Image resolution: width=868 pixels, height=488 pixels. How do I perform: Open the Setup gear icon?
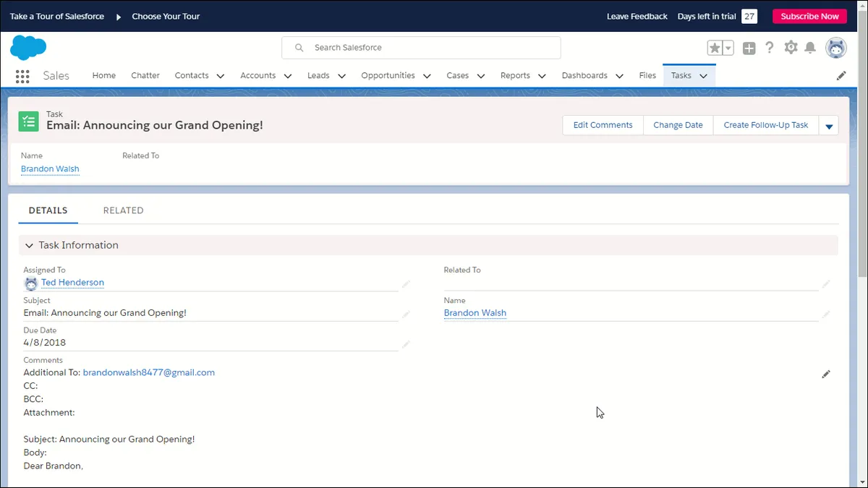tap(791, 48)
